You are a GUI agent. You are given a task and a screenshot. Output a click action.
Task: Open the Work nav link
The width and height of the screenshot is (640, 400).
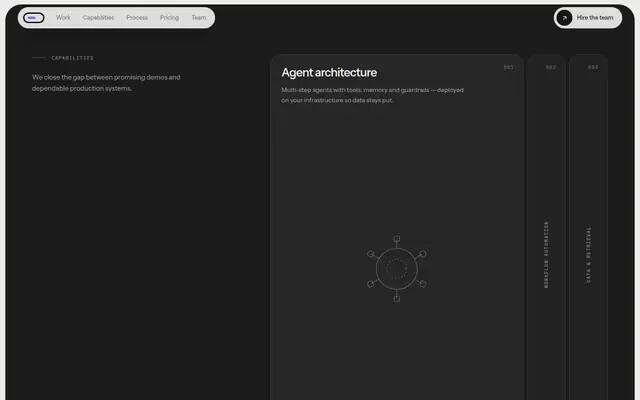[x=63, y=18]
